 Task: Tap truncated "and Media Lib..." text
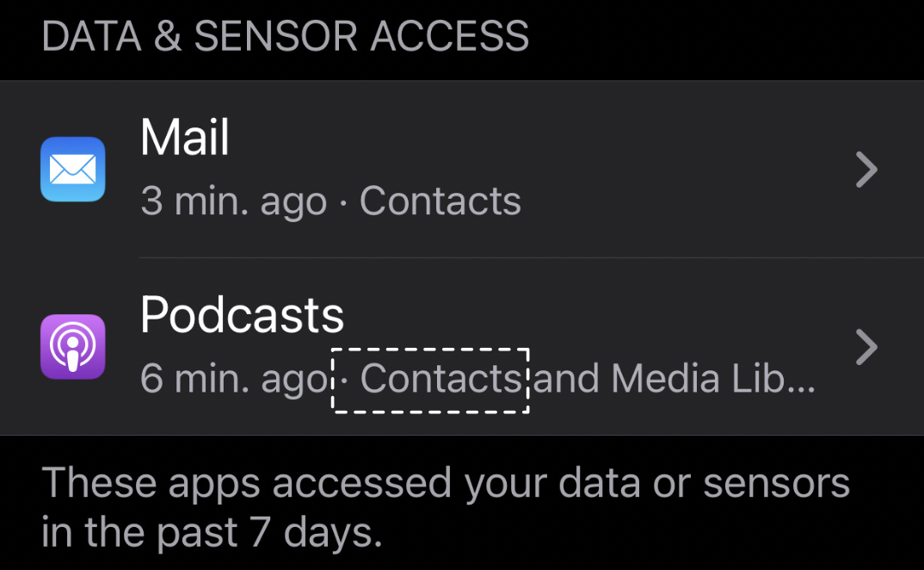(674, 379)
